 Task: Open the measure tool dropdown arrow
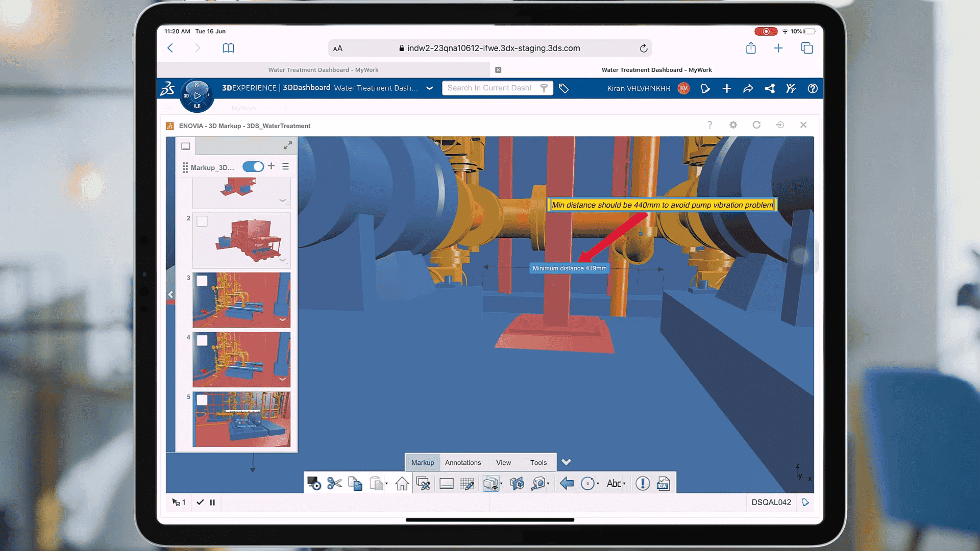(548, 484)
